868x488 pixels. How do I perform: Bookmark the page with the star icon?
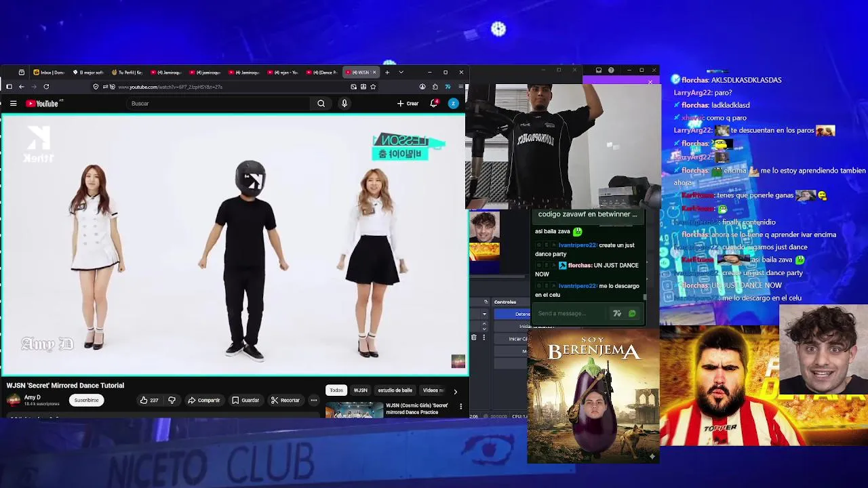(x=373, y=87)
